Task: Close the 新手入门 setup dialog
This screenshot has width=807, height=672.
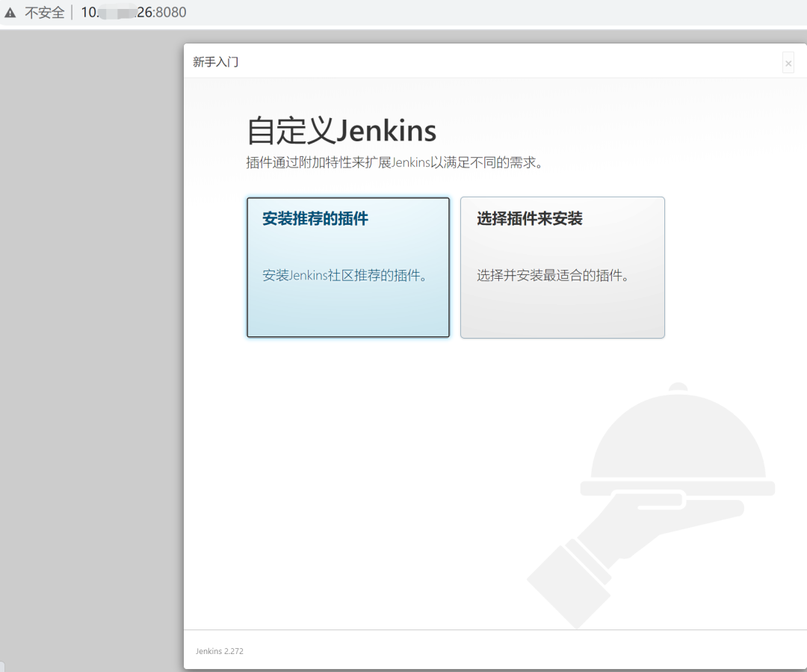Action: pyautogui.click(x=788, y=64)
